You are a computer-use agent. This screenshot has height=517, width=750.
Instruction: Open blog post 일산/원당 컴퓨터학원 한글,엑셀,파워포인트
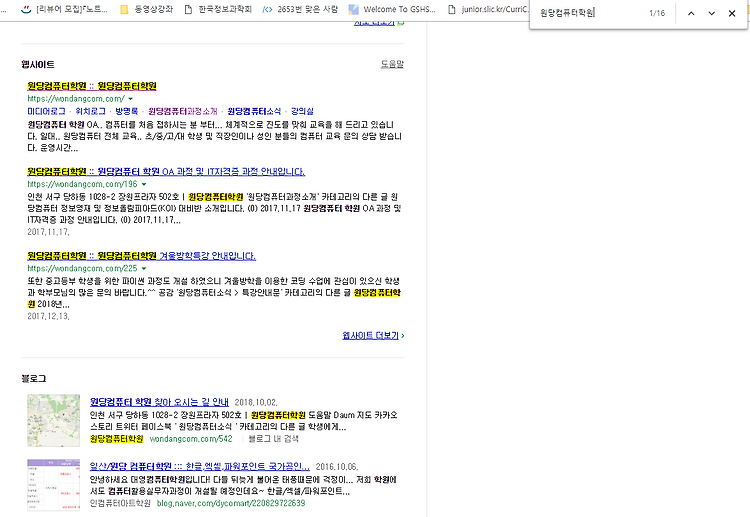(200, 466)
